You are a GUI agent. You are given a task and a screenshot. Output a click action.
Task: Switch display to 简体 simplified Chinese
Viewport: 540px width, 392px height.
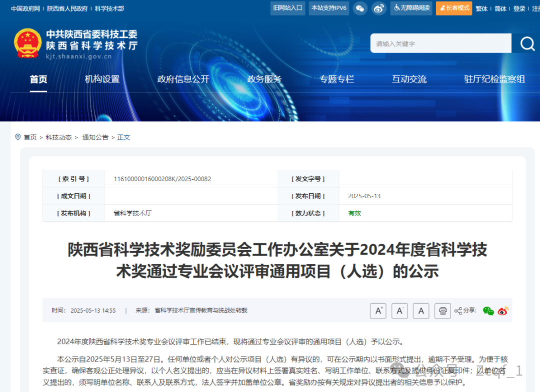pos(500,8)
